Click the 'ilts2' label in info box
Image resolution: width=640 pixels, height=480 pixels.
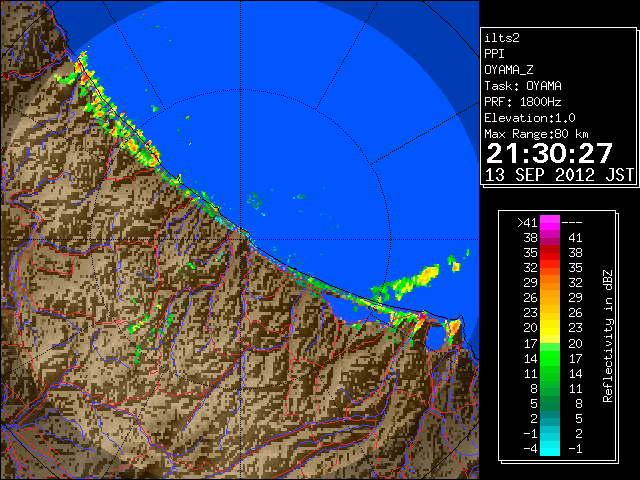pos(502,38)
